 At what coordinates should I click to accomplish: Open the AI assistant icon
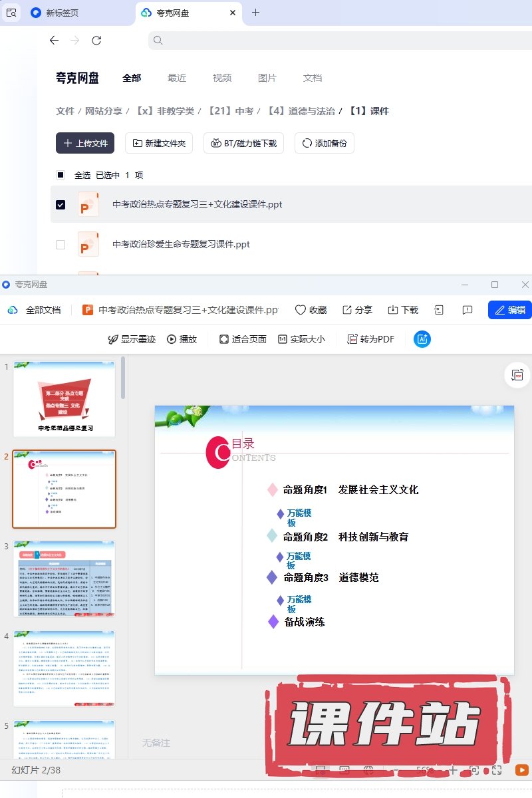coord(422,339)
